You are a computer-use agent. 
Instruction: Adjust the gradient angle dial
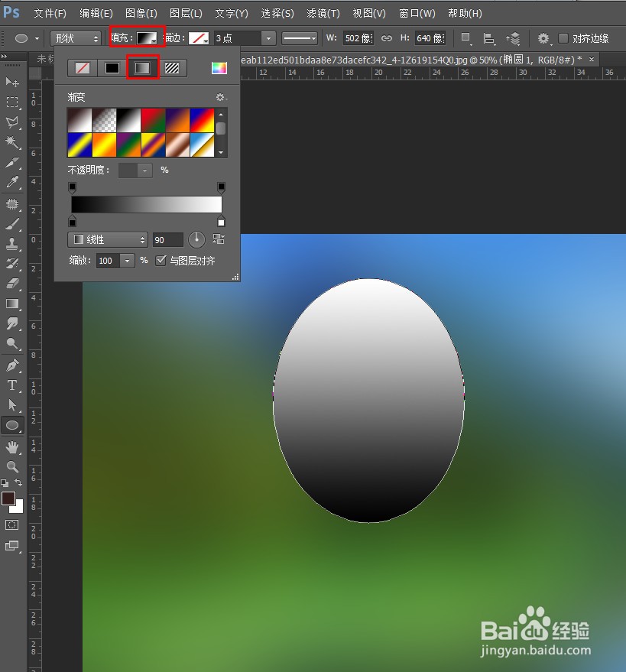tap(196, 239)
